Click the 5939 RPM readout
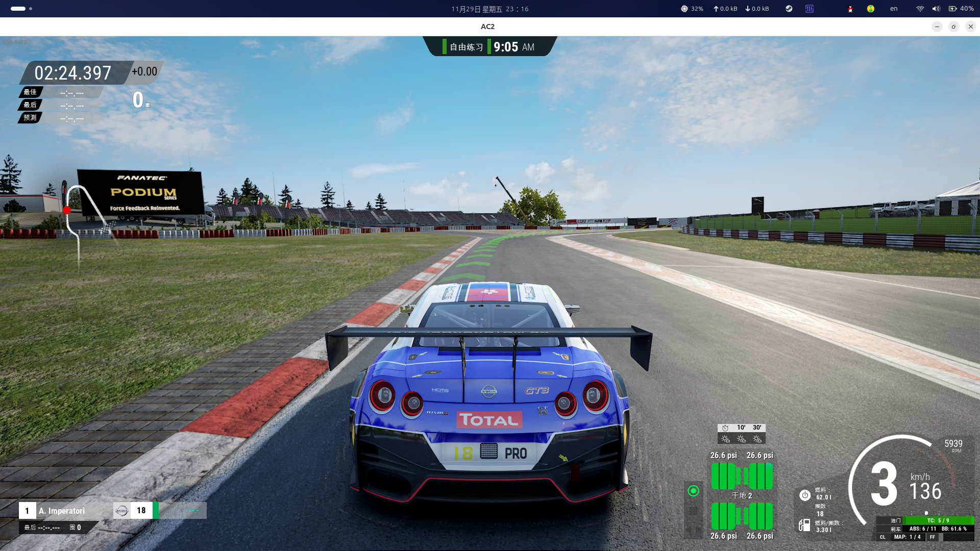The height and width of the screenshot is (551, 980). (x=953, y=445)
